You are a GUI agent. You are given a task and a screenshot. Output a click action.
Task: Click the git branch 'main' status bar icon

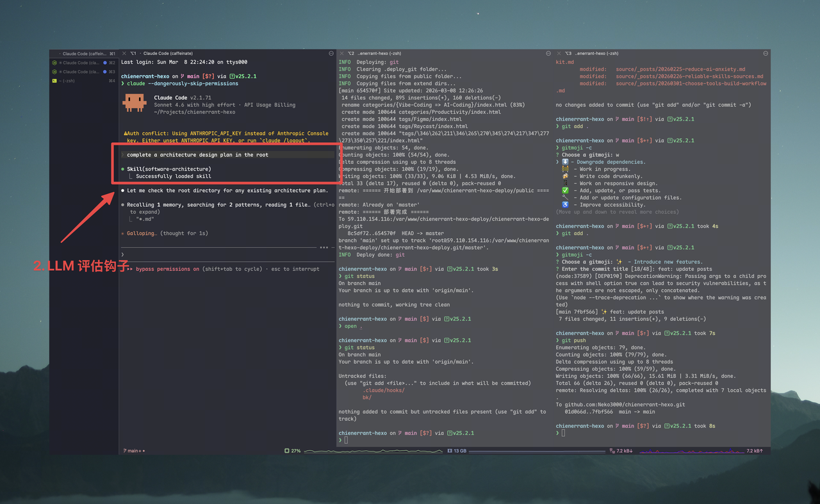(134, 451)
